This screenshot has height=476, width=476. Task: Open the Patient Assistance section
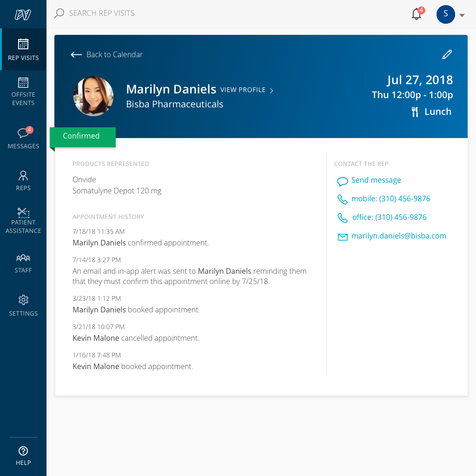(x=23, y=215)
